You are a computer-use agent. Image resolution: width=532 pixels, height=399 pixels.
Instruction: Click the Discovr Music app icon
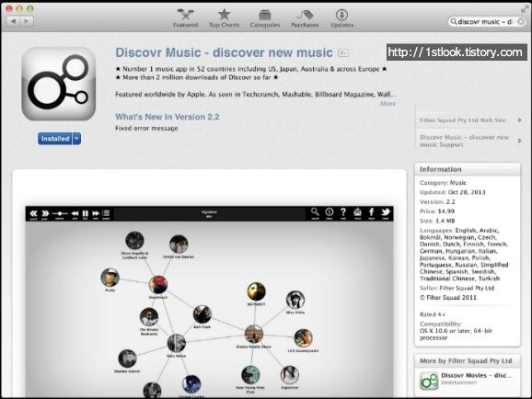(59, 84)
